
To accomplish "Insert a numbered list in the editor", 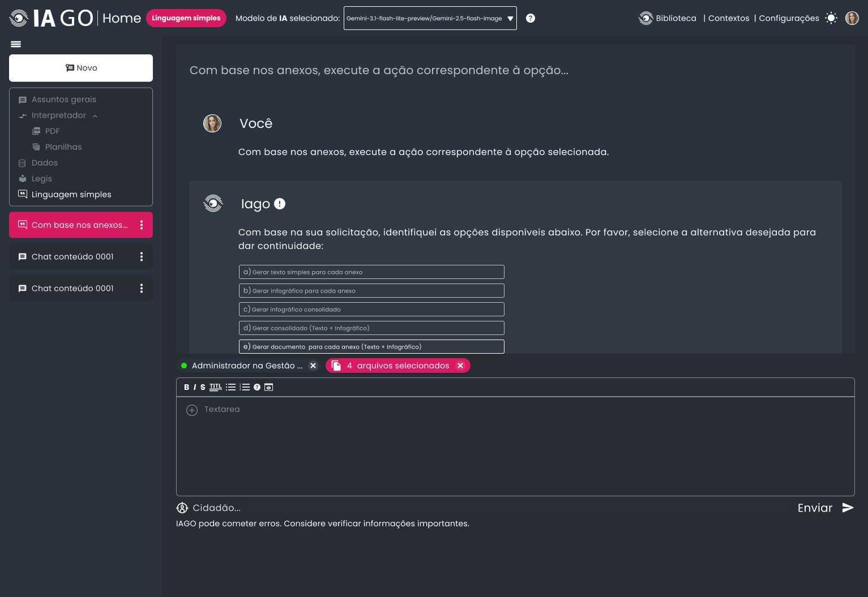I will (x=245, y=387).
